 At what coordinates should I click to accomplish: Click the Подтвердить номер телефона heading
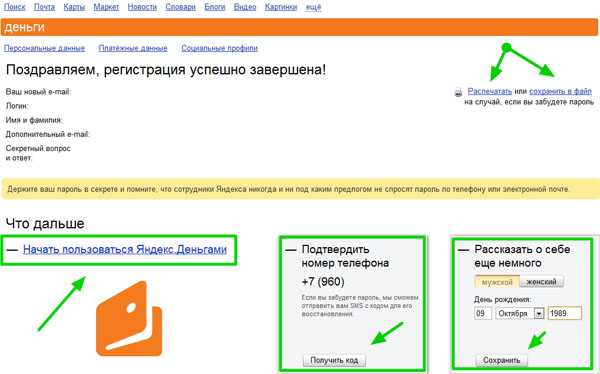tap(345, 256)
